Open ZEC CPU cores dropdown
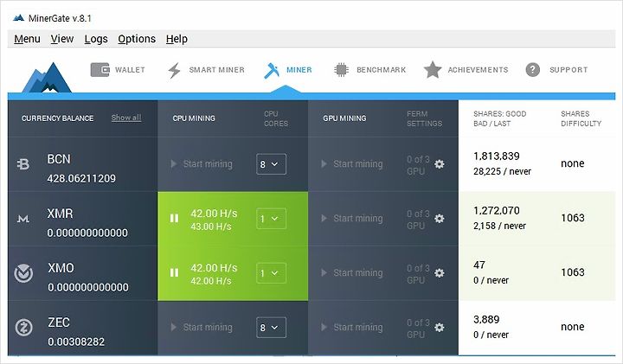623x364 pixels. coord(271,327)
